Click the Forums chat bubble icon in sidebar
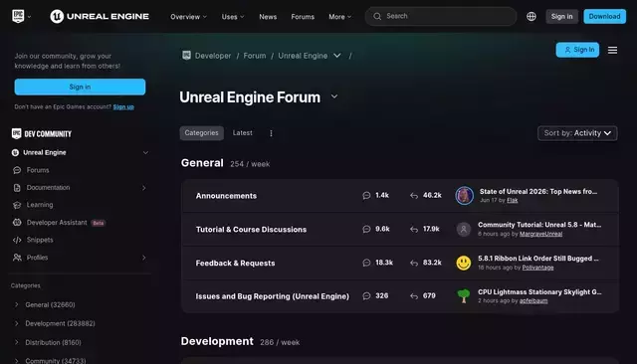Screen dimensions: 637x364 click(x=17, y=170)
